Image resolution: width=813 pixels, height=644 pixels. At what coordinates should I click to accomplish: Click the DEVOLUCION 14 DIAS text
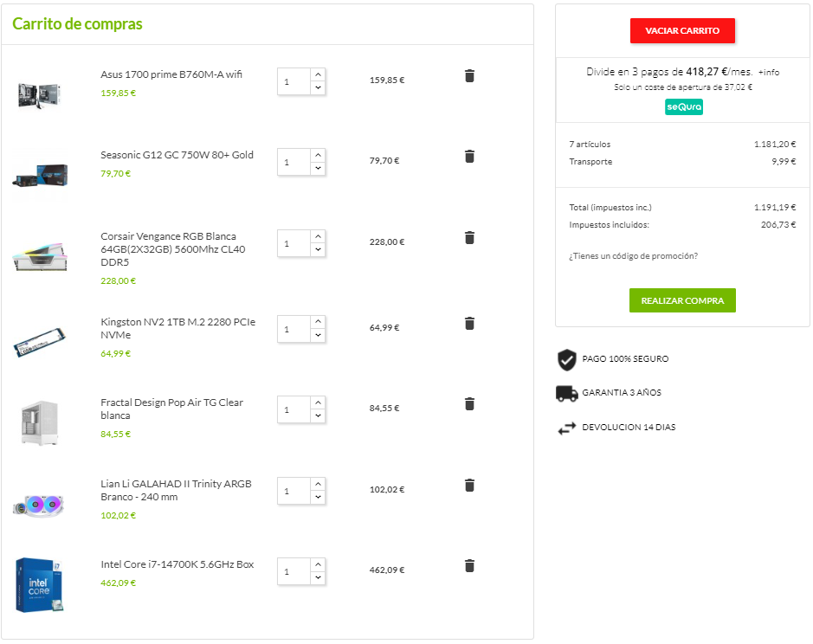[629, 428]
